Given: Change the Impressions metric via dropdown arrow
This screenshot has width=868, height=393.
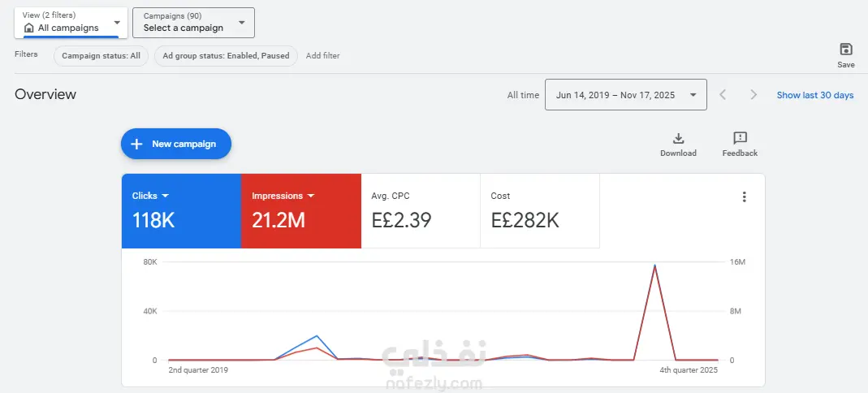Looking at the screenshot, I should click(311, 196).
